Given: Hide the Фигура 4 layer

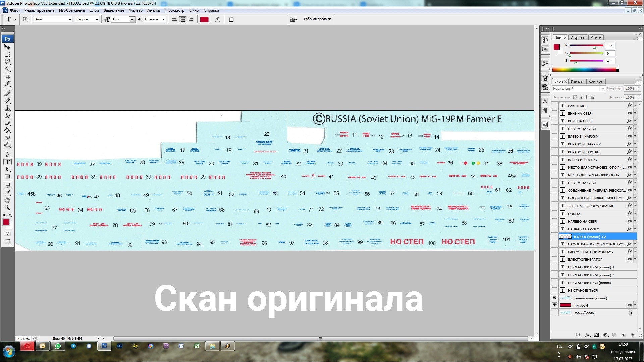Looking at the screenshot, I should [x=554, y=305].
